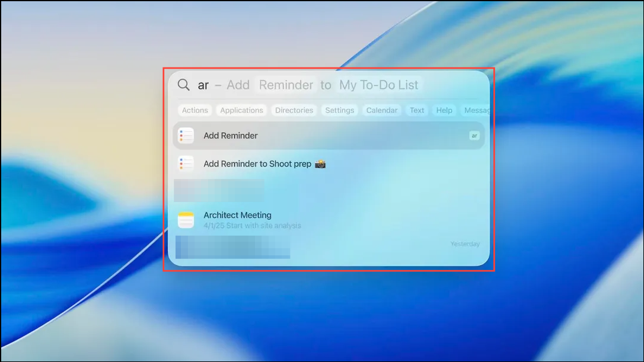Open the My To-Do List selector
Image resolution: width=644 pixels, height=362 pixels.
tap(379, 85)
